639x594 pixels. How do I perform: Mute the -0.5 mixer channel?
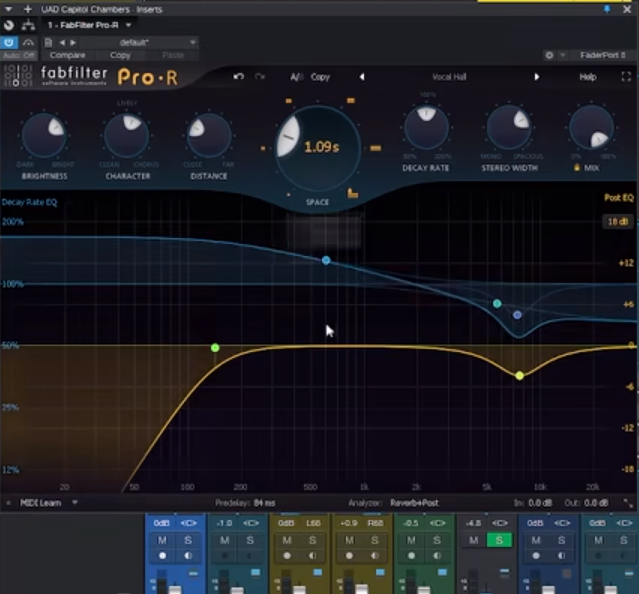point(411,540)
